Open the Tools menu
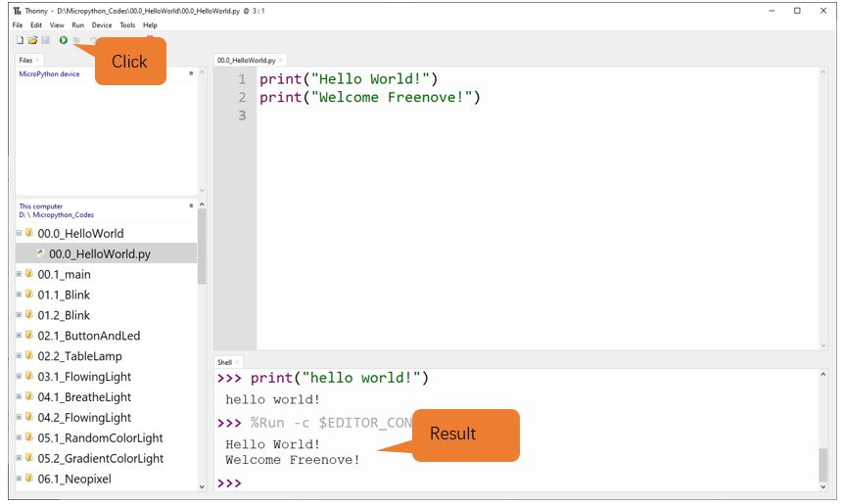Image resolution: width=845 pixels, height=504 pixels. click(127, 25)
